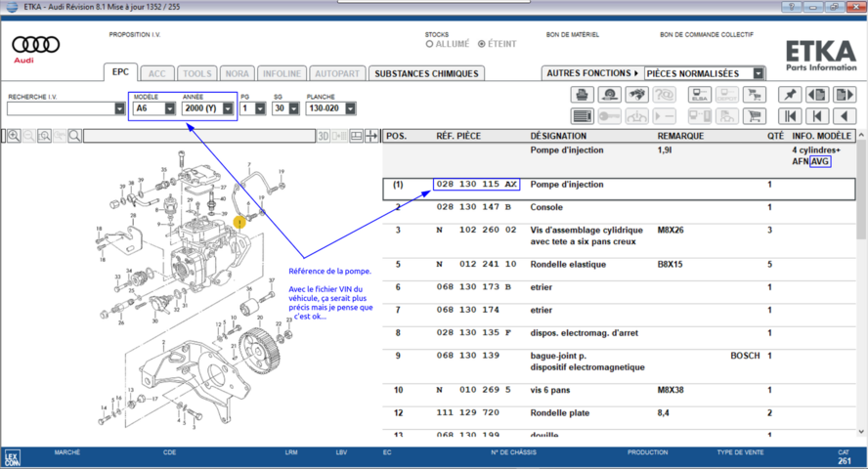Go to previous illustration page icon
868x469 pixels.
click(x=817, y=95)
